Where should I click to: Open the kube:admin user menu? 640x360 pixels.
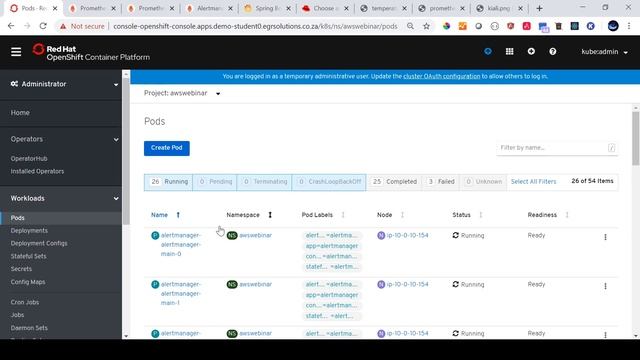(604, 52)
